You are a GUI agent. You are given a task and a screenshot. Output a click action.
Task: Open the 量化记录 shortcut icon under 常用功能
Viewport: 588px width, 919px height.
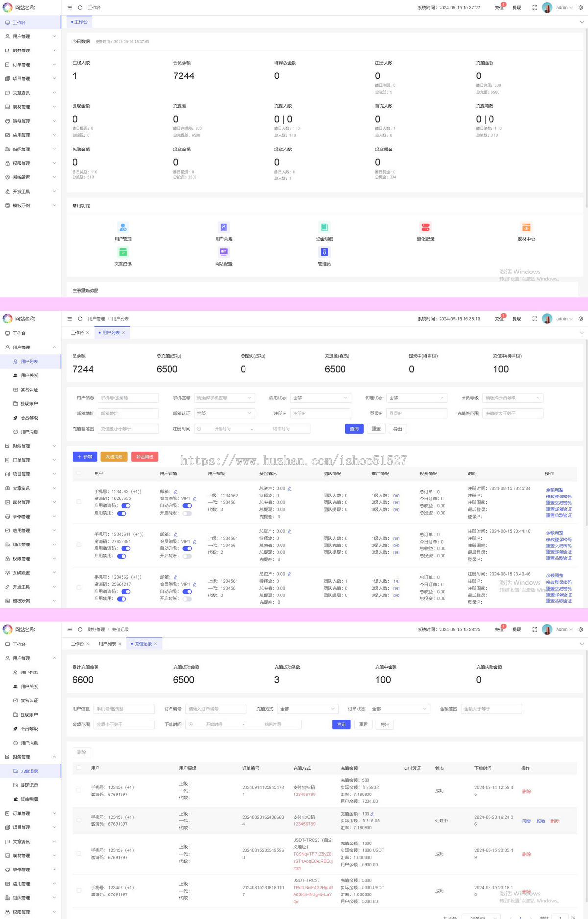coord(425,227)
